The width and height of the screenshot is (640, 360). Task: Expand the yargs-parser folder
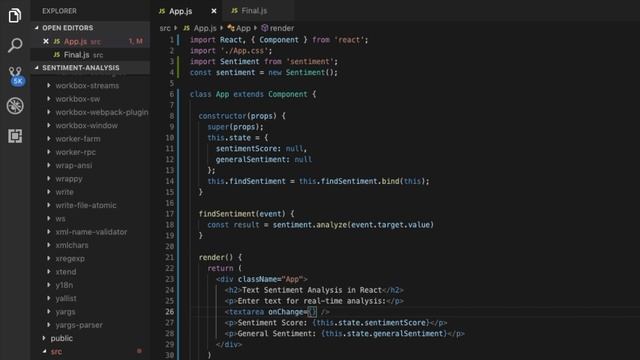click(x=79, y=325)
